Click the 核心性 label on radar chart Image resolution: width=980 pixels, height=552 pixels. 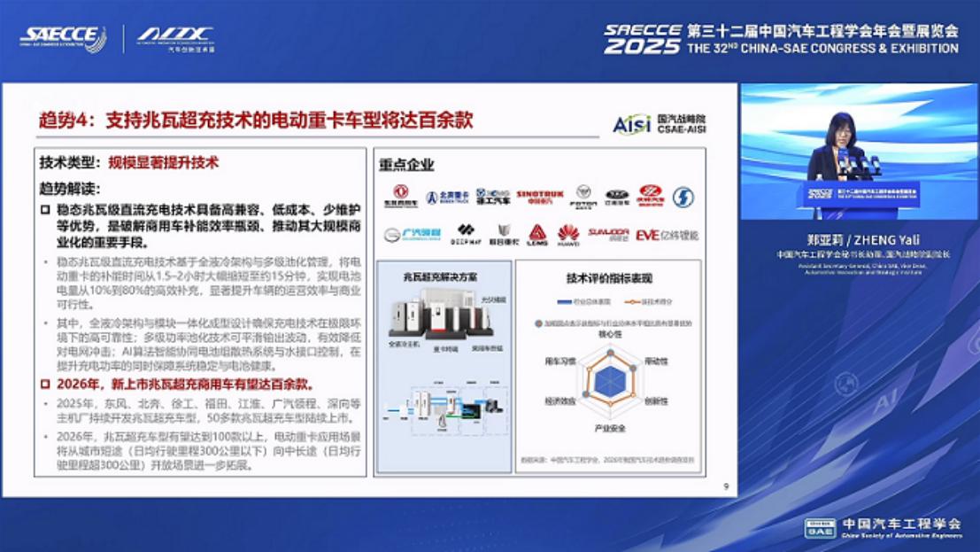tap(610, 334)
